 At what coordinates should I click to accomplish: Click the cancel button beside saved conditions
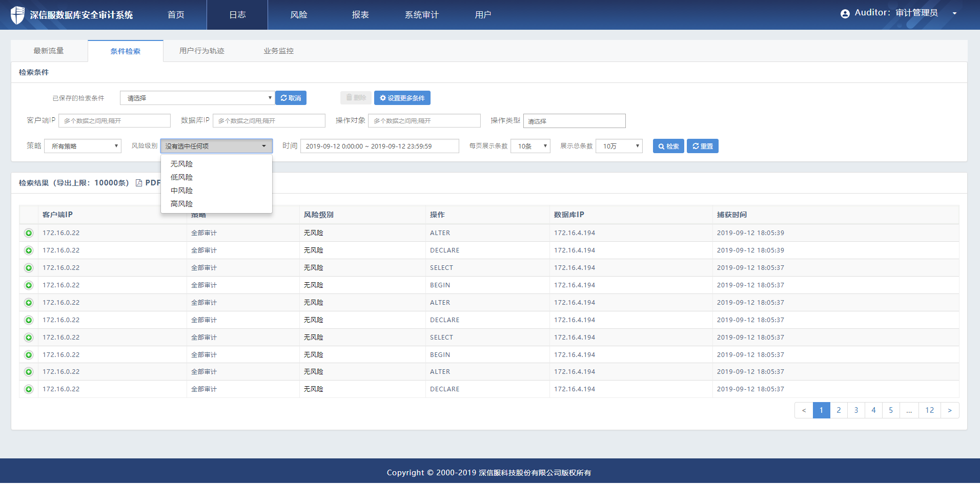(291, 98)
